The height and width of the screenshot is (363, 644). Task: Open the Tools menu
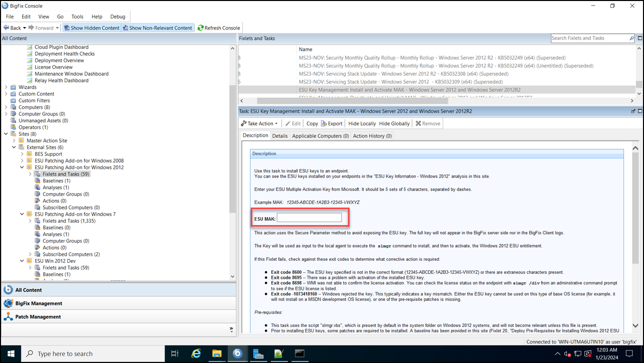(77, 16)
